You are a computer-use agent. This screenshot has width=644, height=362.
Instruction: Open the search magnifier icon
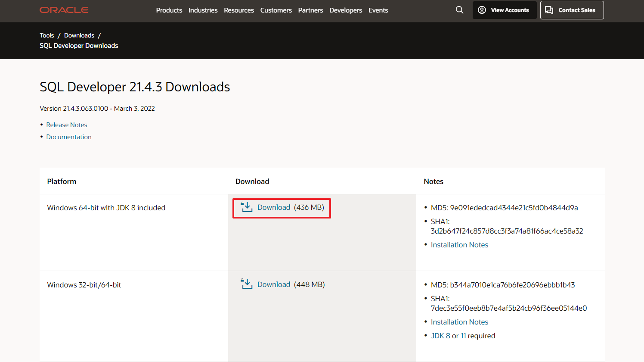pos(459,10)
